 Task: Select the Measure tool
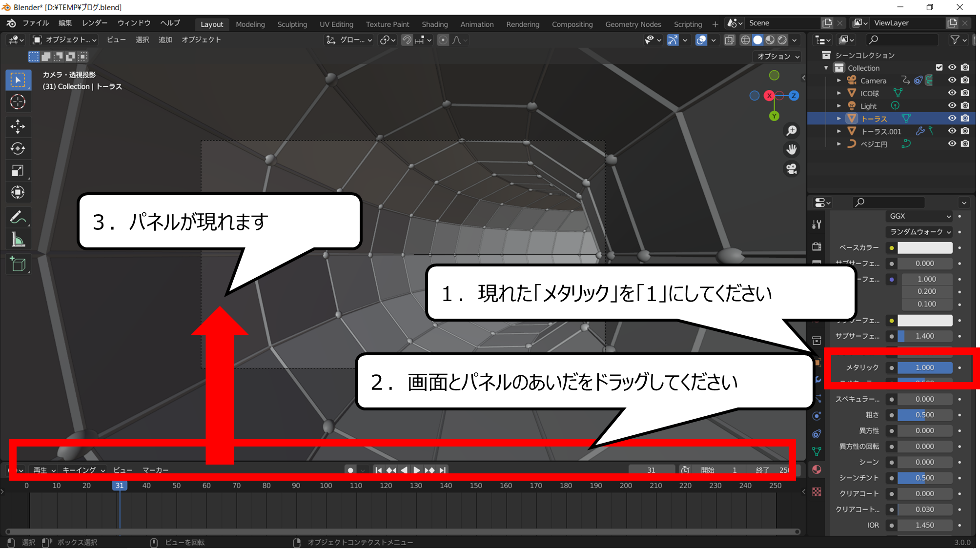(x=18, y=240)
